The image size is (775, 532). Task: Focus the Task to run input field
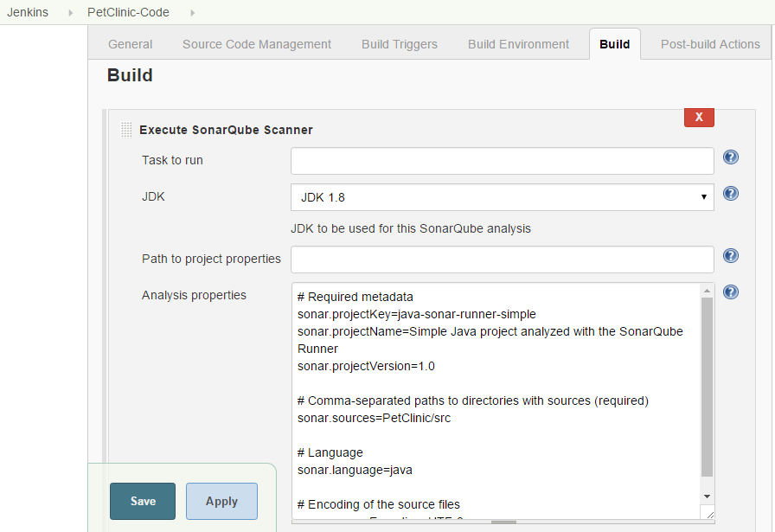(x=503, y=161)
